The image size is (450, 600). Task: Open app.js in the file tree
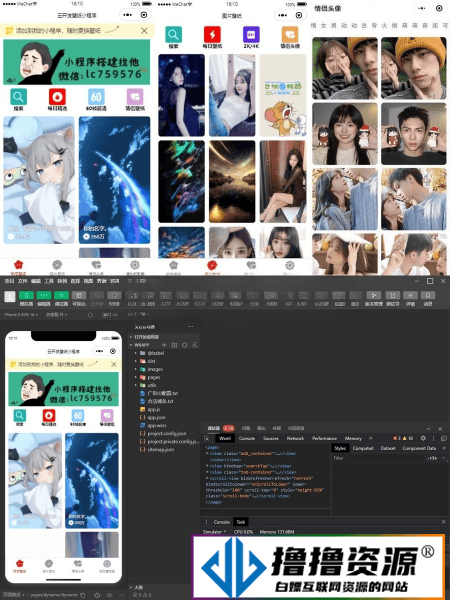(150, 409)
